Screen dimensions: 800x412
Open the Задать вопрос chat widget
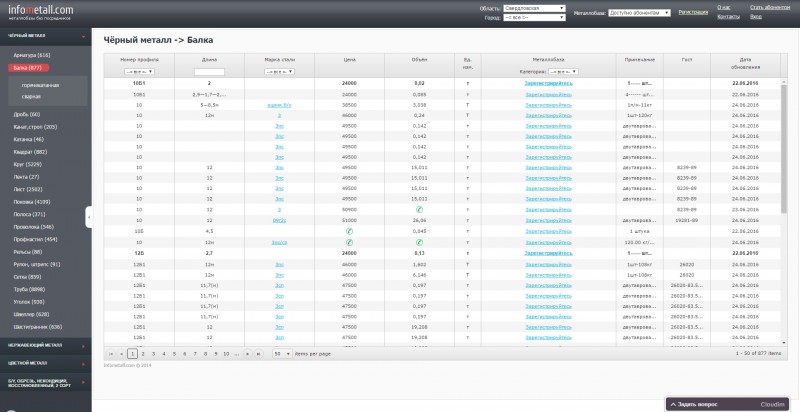click(727, 404)
